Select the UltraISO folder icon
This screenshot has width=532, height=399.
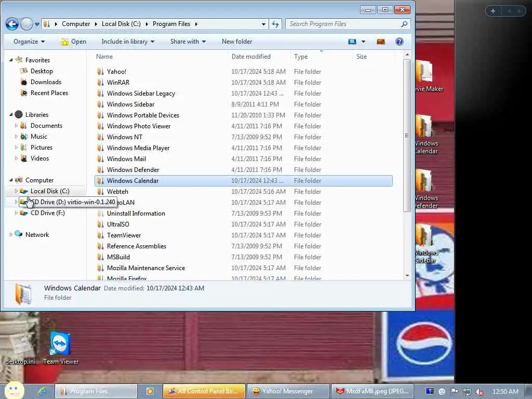[x=100, y=224]
